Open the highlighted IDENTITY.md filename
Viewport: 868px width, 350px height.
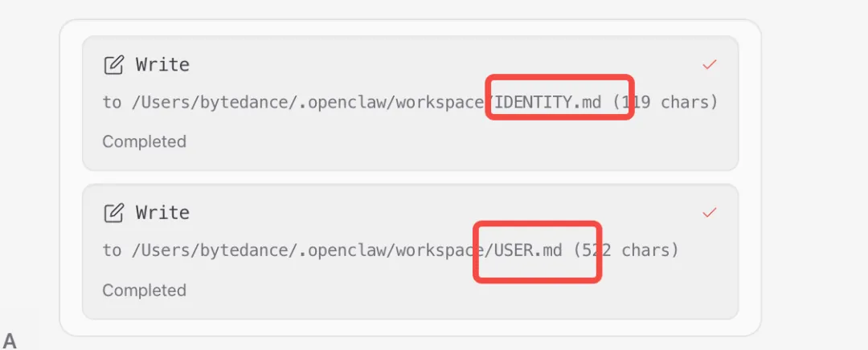click(548, 102)
